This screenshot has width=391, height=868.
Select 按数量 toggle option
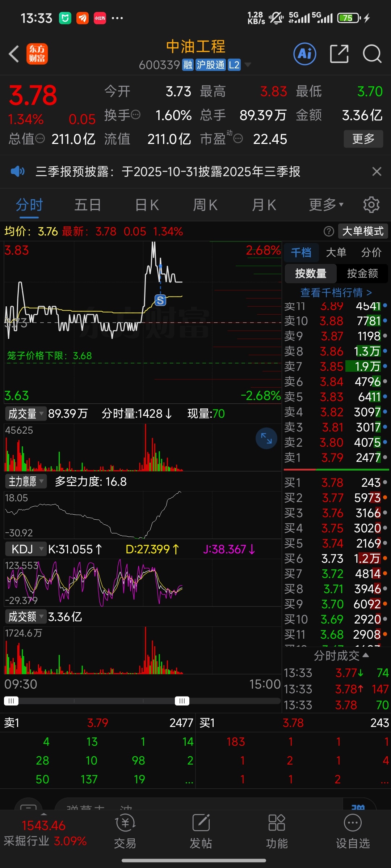tap(311, 273)
